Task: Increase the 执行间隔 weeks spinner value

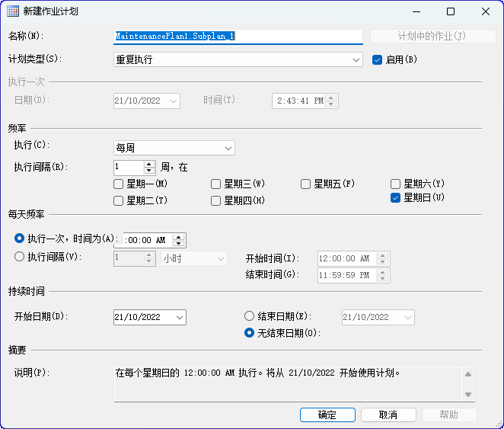Action: coord(149,164)
